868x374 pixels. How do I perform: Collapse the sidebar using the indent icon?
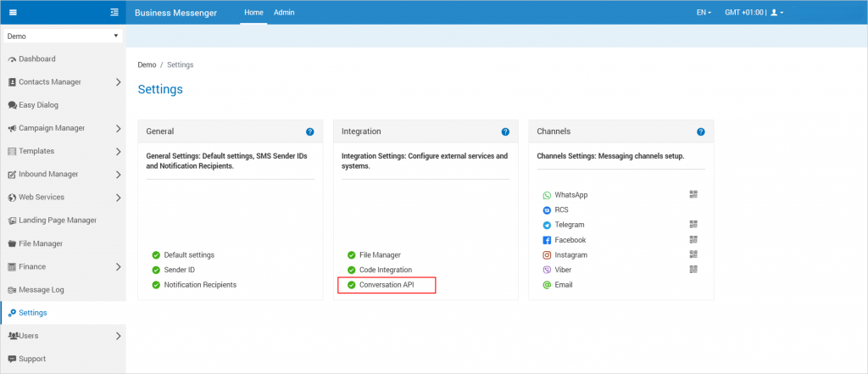point(114,13)
